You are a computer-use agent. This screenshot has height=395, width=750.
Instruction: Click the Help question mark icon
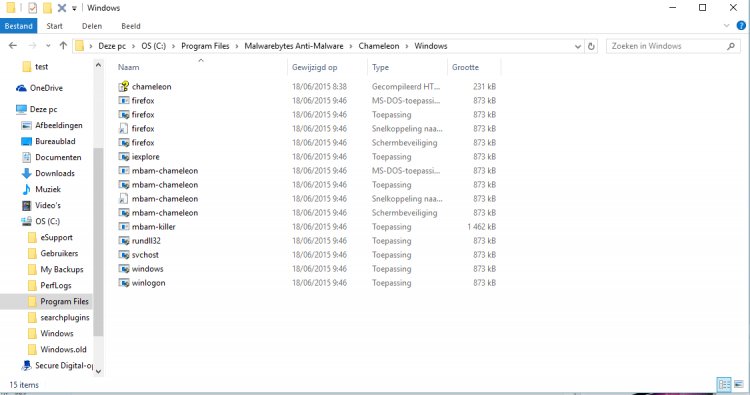point(741,26)
